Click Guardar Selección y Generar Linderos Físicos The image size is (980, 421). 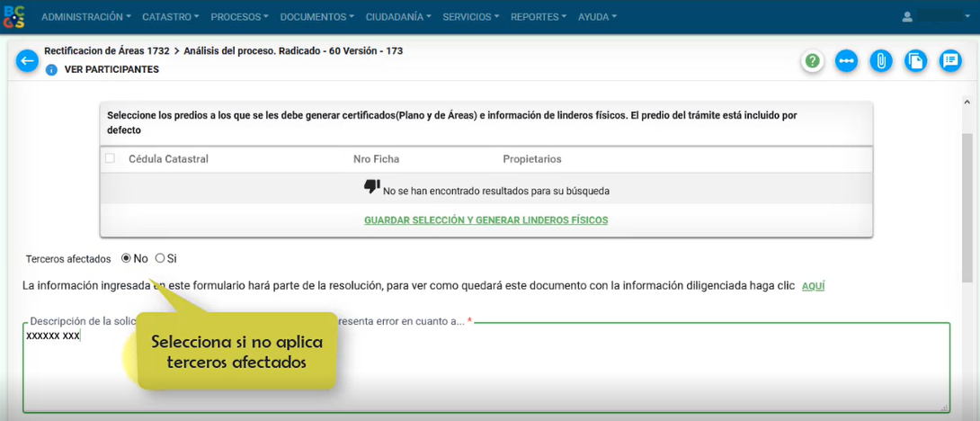(x=486, y=220)
